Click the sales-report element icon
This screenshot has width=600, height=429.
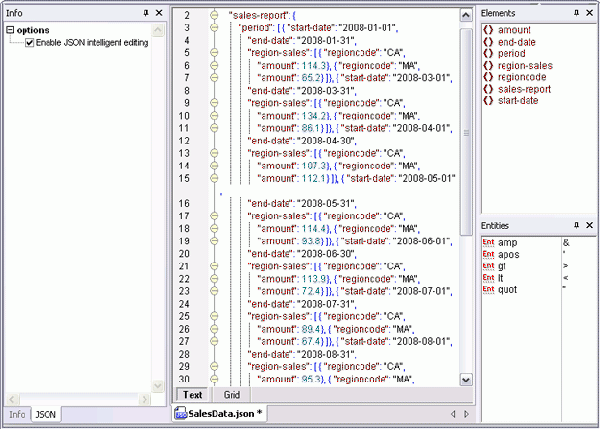coord(488,89)
